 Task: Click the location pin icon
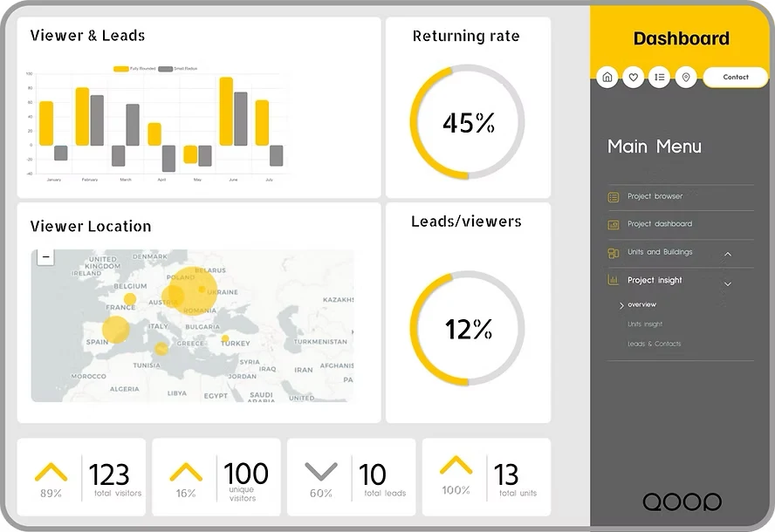[x=685, y=77]
